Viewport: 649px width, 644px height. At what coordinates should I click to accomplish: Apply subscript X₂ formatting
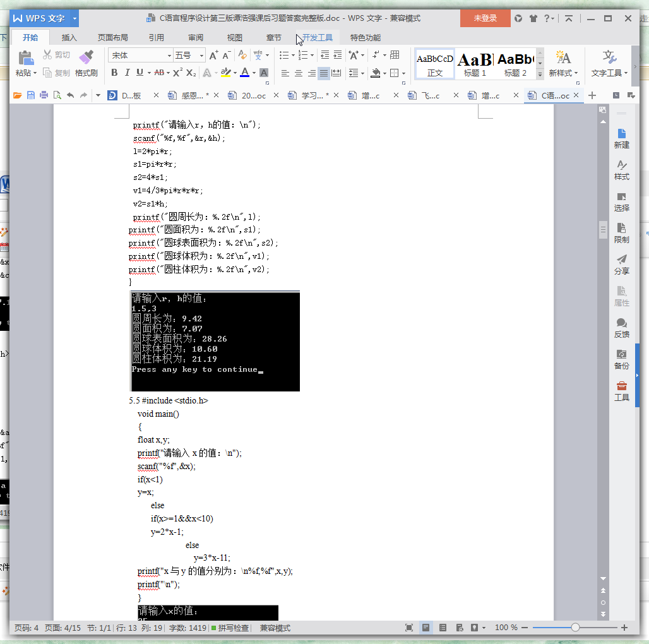[x=191, y=73]
